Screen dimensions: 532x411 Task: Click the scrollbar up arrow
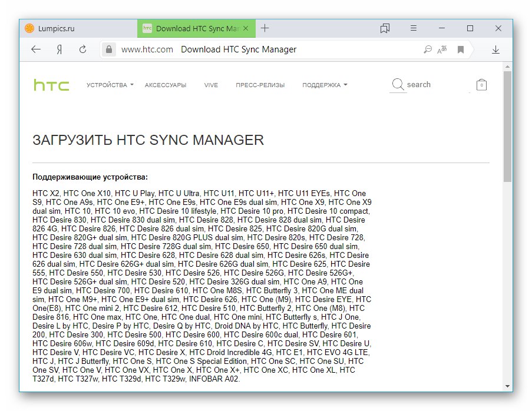(507, 67)
